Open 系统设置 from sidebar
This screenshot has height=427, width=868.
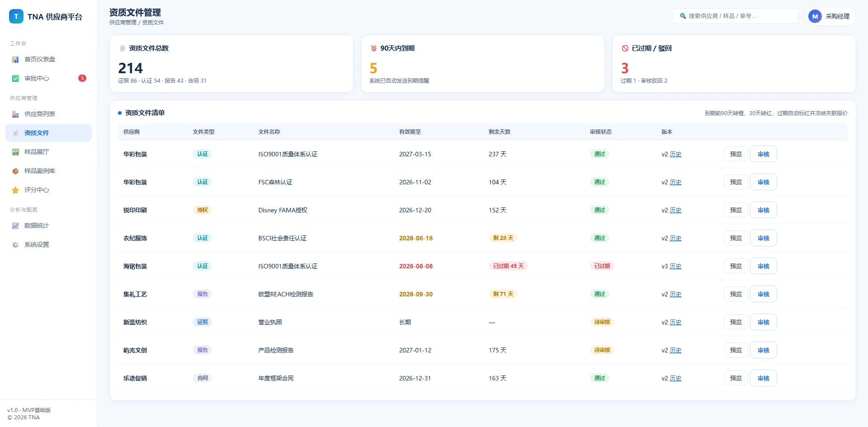48,244
